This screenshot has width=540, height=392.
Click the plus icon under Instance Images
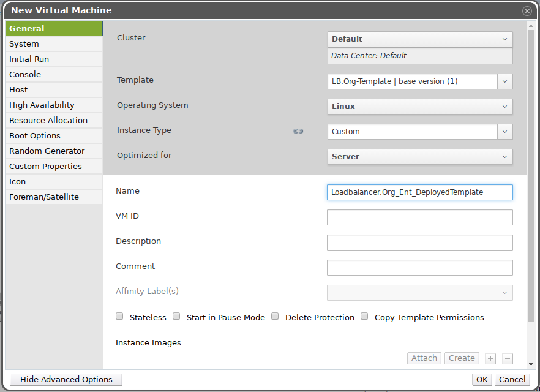click(490, 358)
